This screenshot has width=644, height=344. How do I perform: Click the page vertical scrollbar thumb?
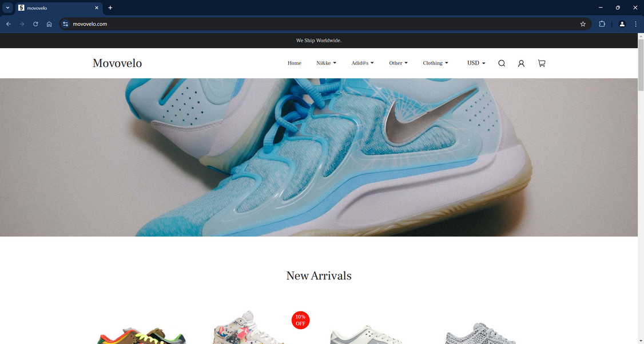(x=641, y=66)
